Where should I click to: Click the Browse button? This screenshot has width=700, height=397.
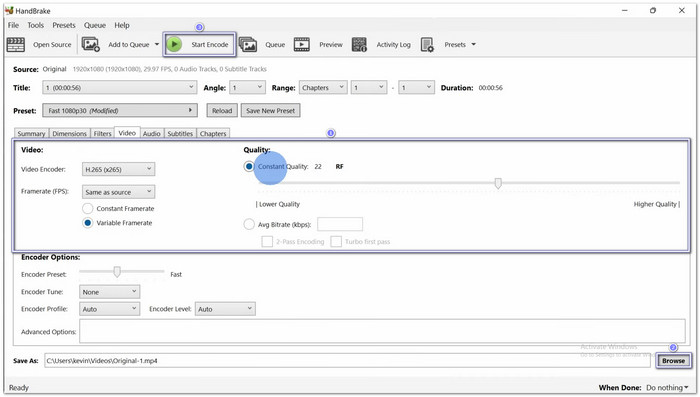click(x=673, y=361)
